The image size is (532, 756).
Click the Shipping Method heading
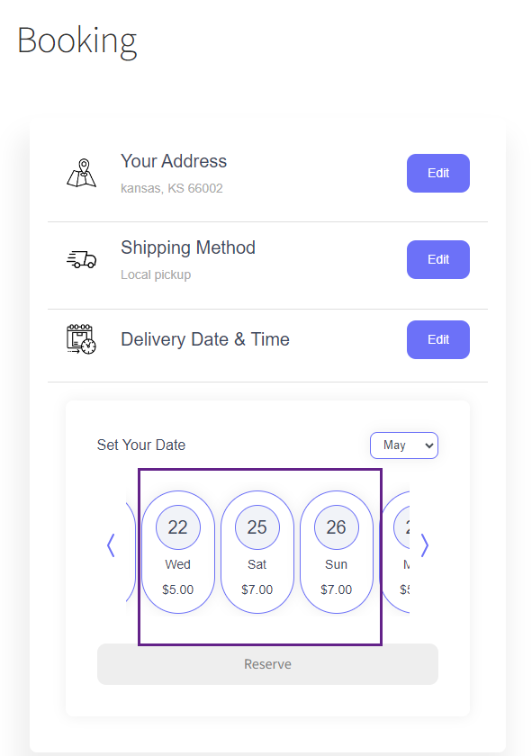pyautogui.click(x=188, y=247)
